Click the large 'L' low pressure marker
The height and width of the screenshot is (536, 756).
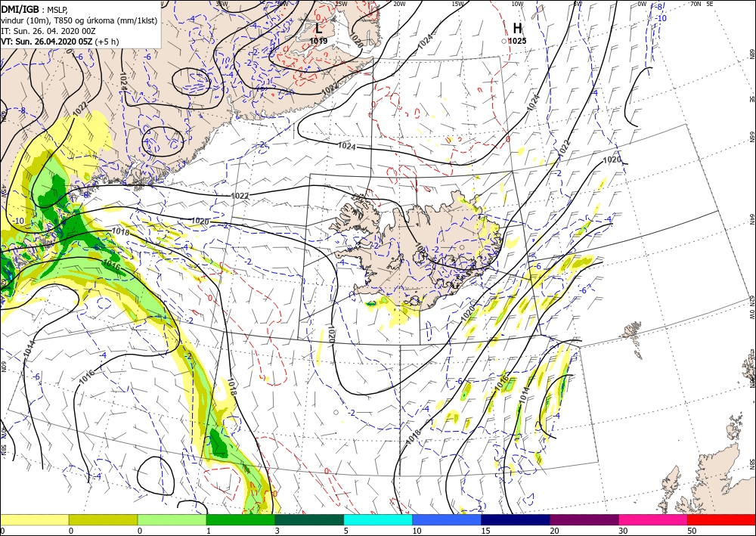[319, 29]
